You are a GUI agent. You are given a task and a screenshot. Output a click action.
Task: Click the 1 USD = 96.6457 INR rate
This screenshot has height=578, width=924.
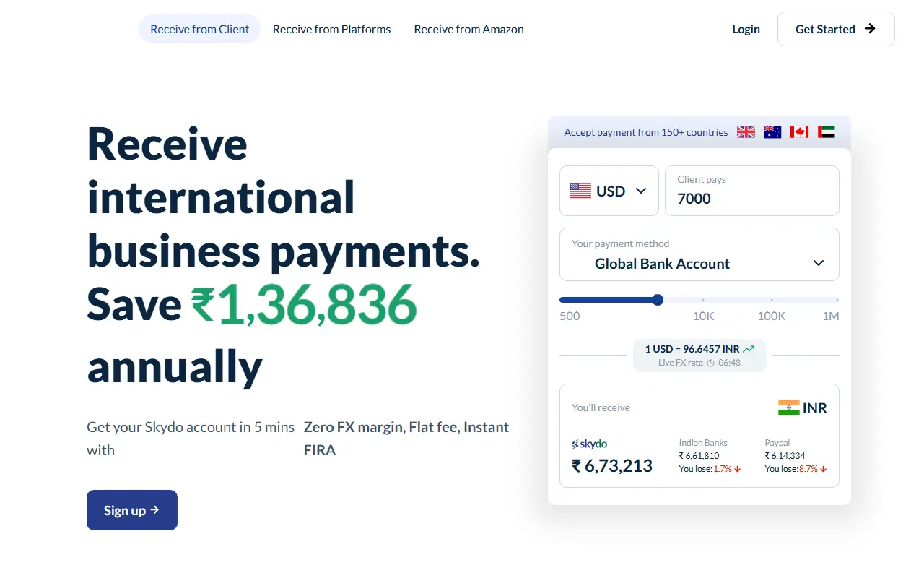[x=692, y=349]
